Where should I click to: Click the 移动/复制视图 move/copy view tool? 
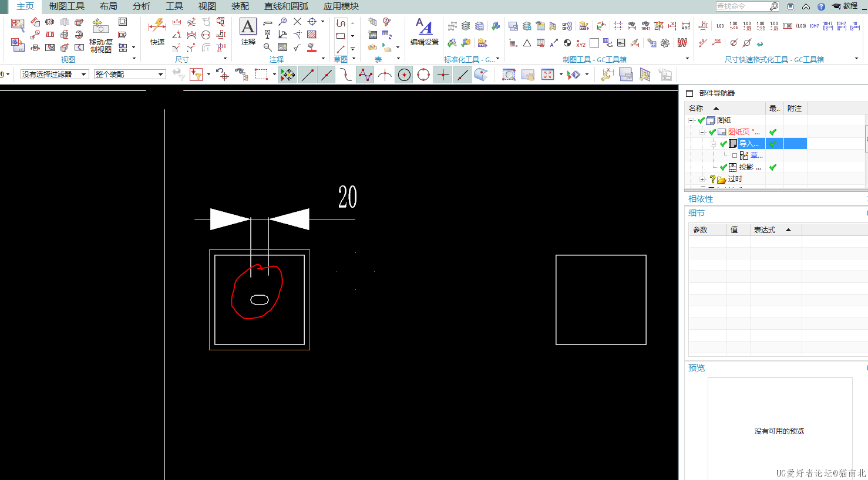pyautogui.click(x=100, y=35)
